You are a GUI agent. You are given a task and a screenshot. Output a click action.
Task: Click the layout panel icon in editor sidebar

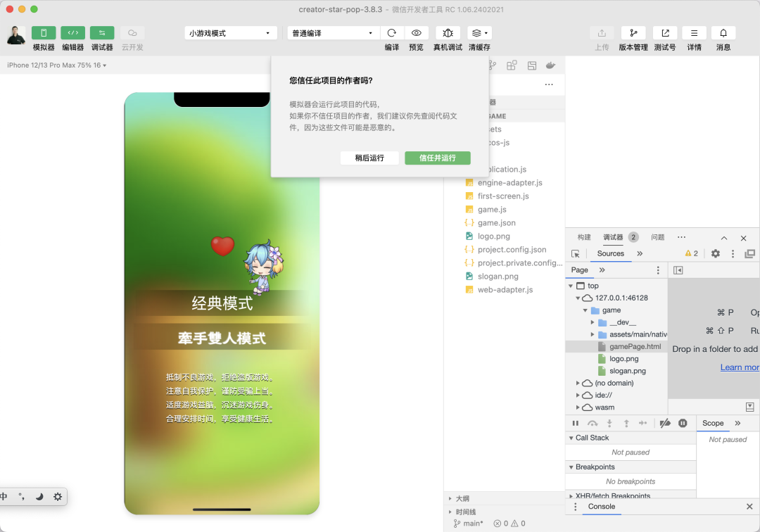click(x=532, y=65)
